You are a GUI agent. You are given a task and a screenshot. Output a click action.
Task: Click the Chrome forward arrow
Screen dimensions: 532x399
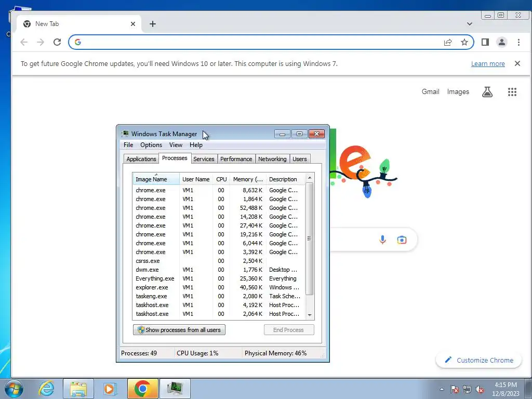[x=41, y=42]
